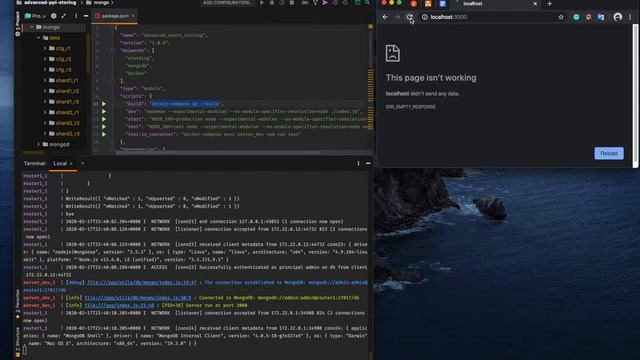Expand the cfg_r2 folder
This screenshot has width=640, height=360.
pos(45,59)
